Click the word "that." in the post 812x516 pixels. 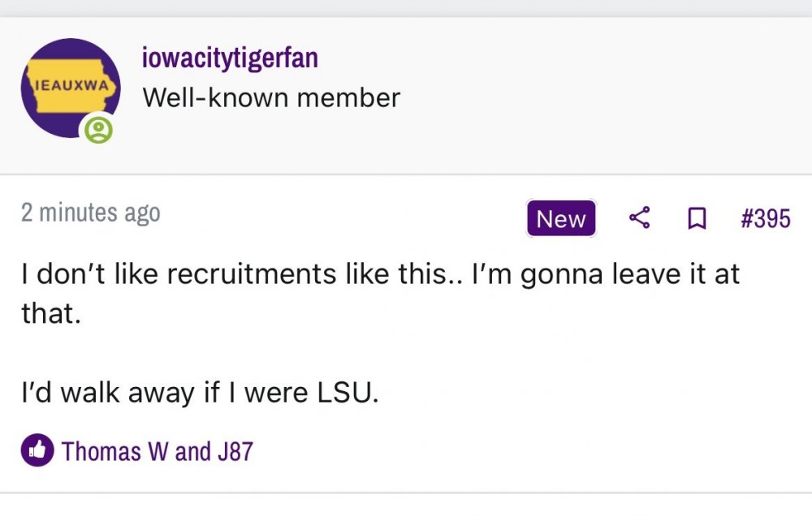[x=51, y=314]
